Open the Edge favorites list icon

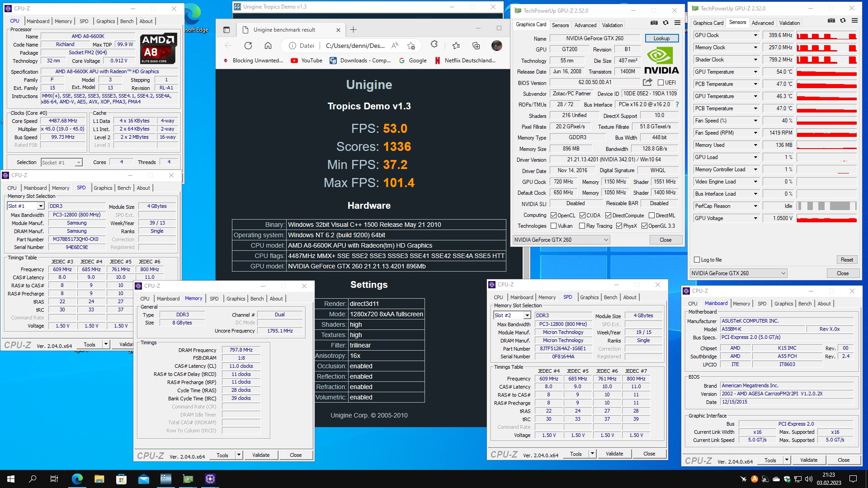tap(456, 46)
